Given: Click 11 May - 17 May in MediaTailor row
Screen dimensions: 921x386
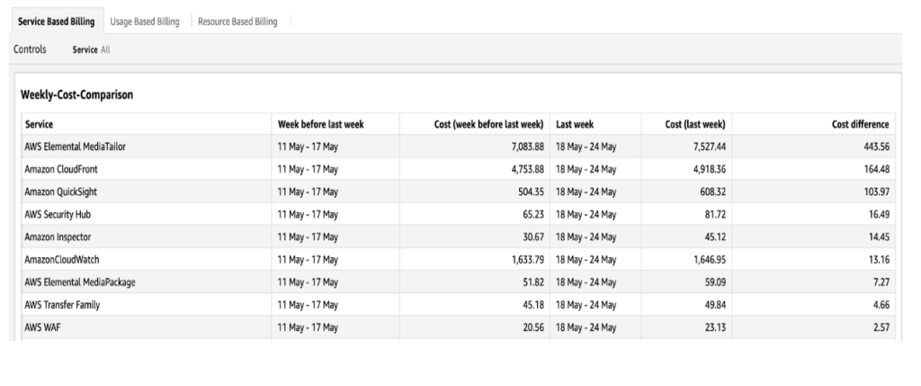Looking at the screenshot, I should pyautogui.click(x=308, y=147).
